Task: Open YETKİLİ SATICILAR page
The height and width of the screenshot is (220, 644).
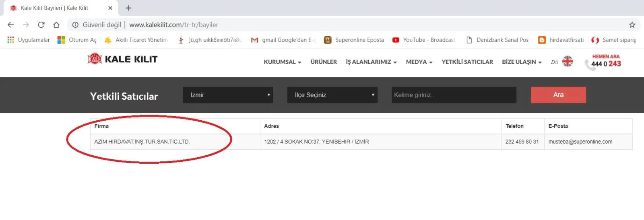Action: coord(467,62)
